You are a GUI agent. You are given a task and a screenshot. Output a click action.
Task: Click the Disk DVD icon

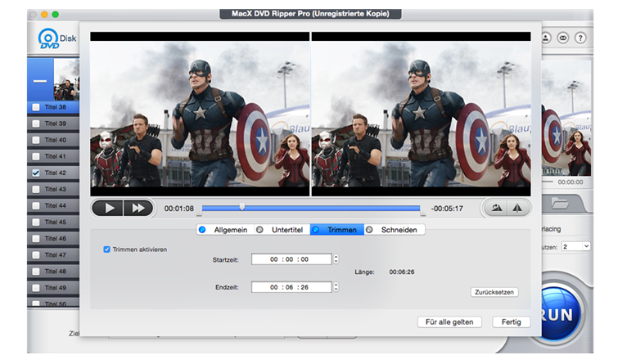tap(56, 38)
